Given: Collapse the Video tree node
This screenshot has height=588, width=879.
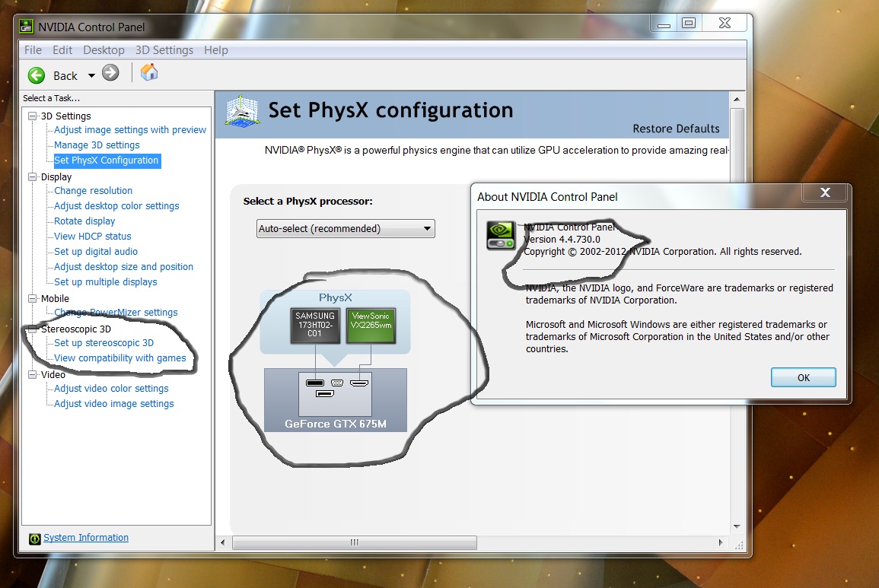Looking at the screenshot, I should click(x=33, y=375).
